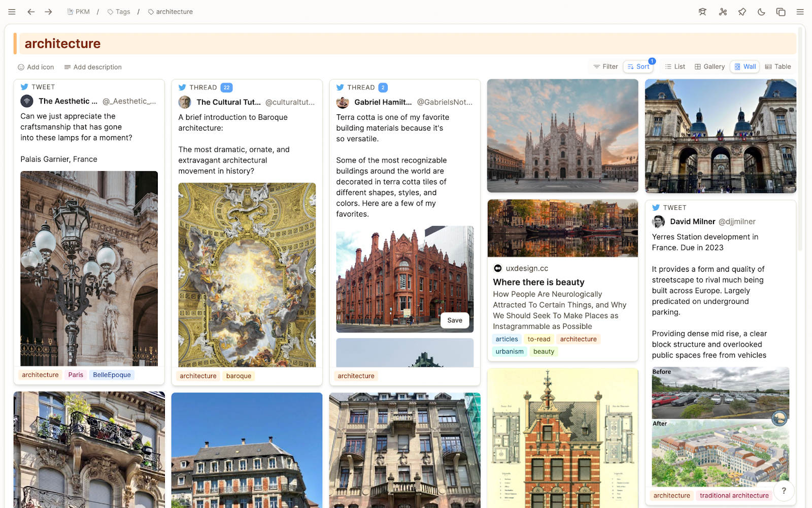Click the Add icon button
The height and width of the screenshot is (508, 812).
pyautogui.click(x=36, y=67)
